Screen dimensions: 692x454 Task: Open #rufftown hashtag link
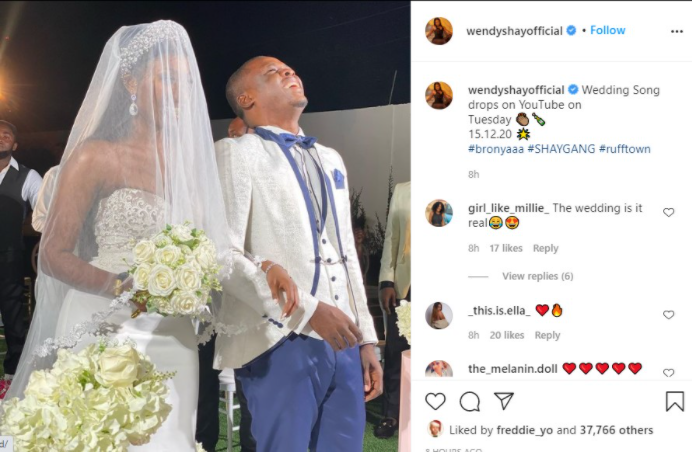coord(624,149)
